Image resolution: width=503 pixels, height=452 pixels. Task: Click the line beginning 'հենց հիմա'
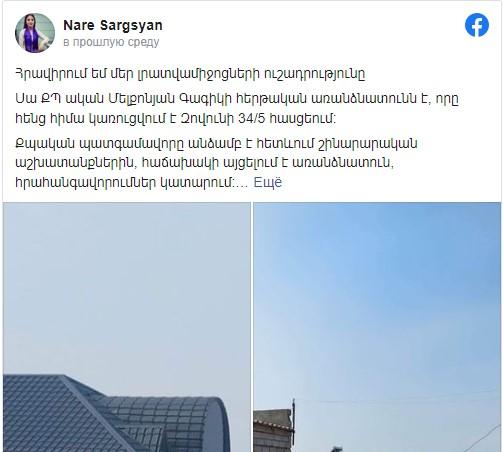[x=176, y=118]
